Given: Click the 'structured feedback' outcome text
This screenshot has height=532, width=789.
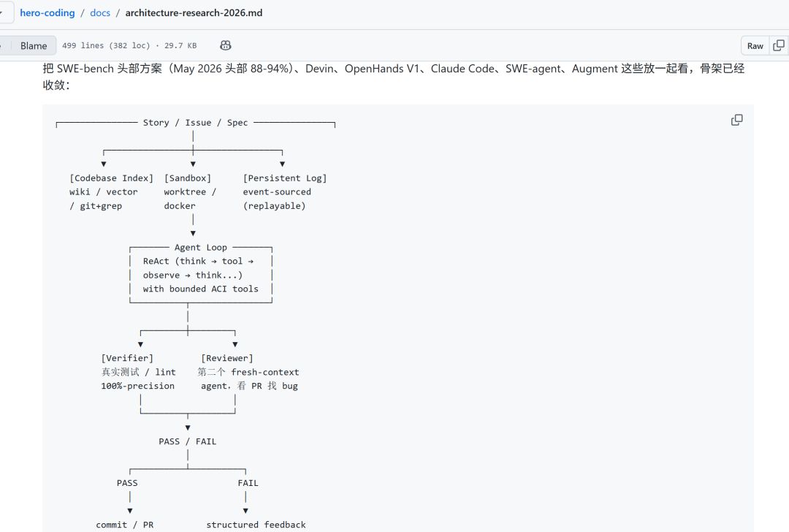Looking at the screenshot, I should [256, 525].
